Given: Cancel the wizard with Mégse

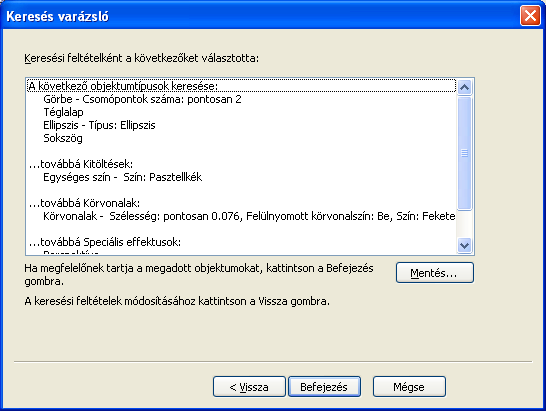Looking at the screenshot, I should (x=409, y=387).
